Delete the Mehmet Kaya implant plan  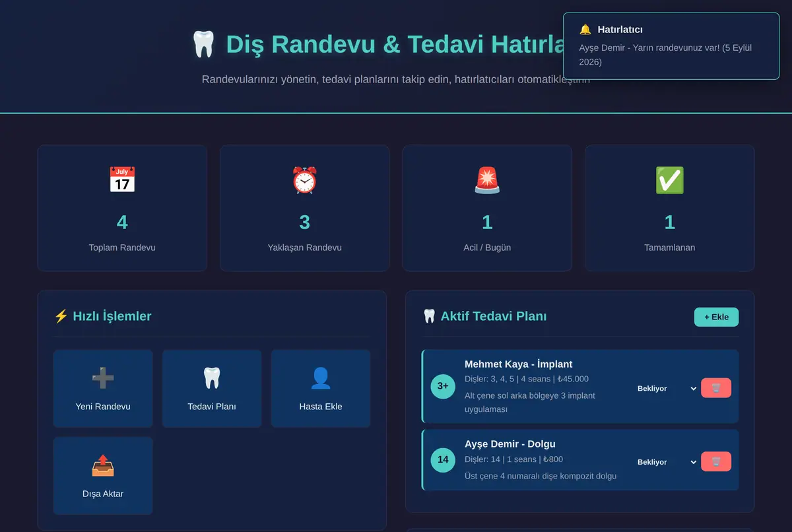716,388
